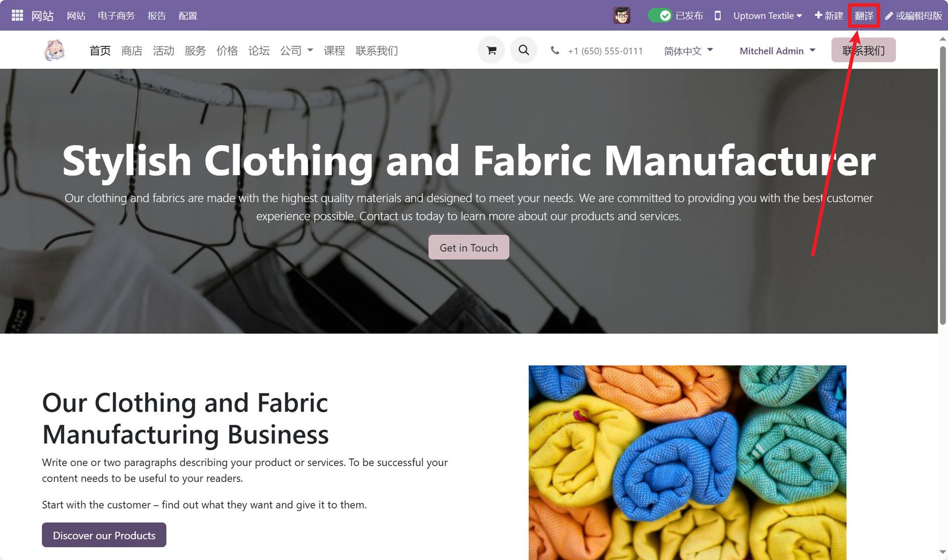Open the search magnifier icon

524,50
